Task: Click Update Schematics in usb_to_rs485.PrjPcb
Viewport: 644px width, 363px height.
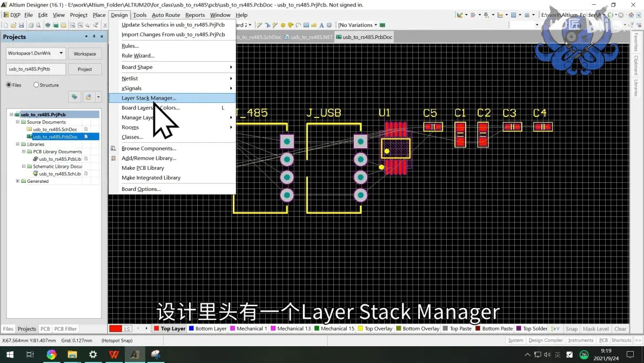Action: pyautogui.click(x=172, y=25)
